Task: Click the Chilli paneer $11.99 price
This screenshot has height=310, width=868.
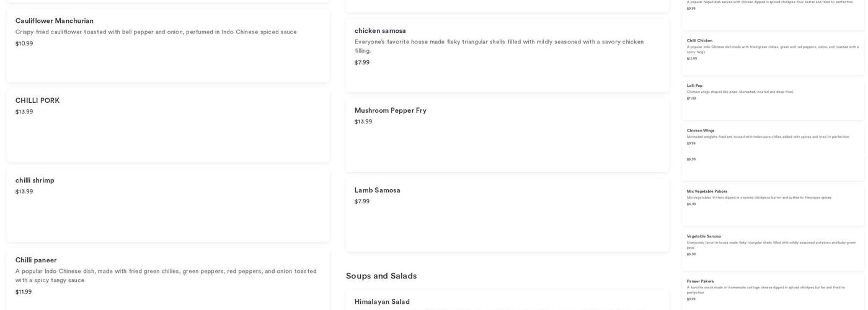Action: click(x=24, y=292)
